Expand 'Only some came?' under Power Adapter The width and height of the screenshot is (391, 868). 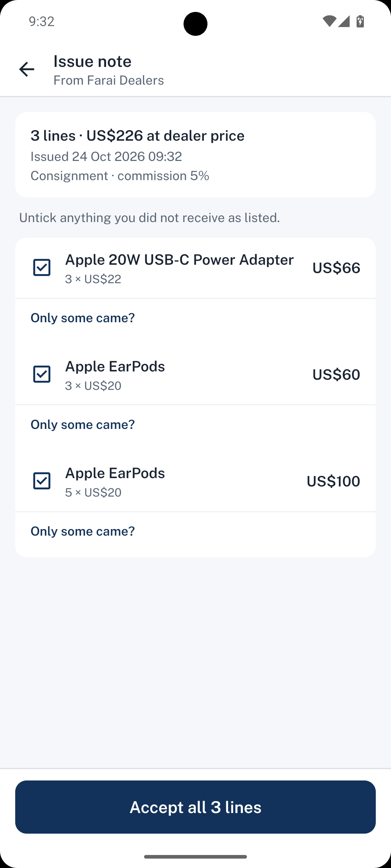(x=83, y=318)
